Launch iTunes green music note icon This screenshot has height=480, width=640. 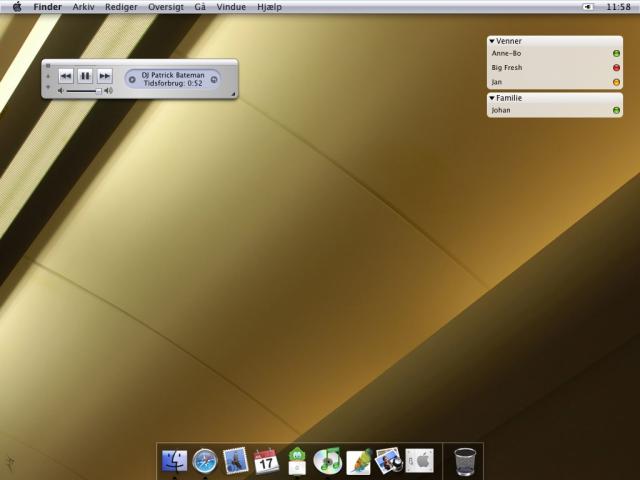tap(328, 460)
